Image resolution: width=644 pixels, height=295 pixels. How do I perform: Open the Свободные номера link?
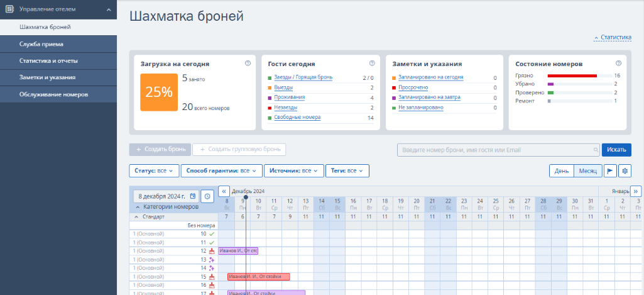tap(297, 118)
